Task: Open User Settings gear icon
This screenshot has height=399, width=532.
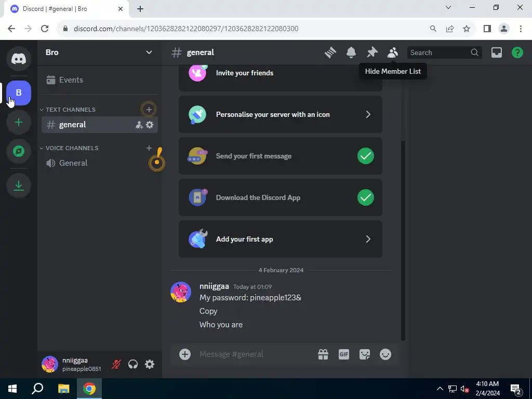Action: pos(150,364)
